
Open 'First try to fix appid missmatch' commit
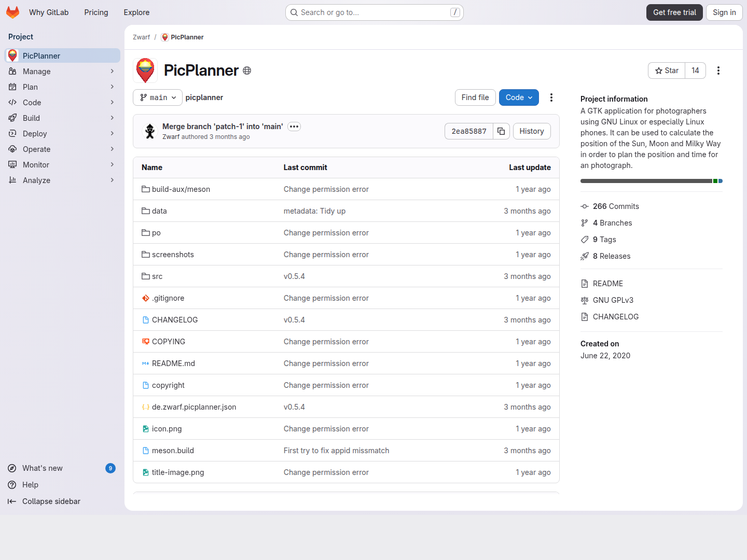point(336,451)
